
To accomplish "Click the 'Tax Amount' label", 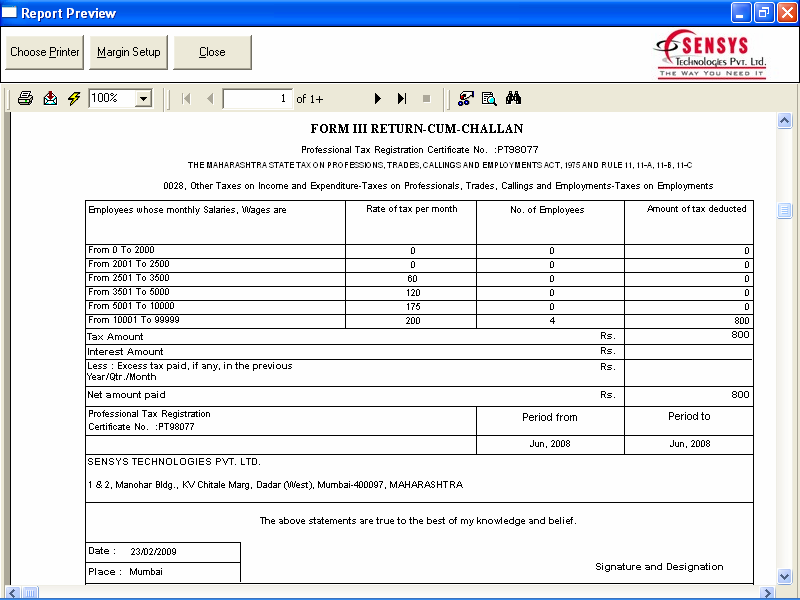I will pyautogui.click(x=115, y=337).
